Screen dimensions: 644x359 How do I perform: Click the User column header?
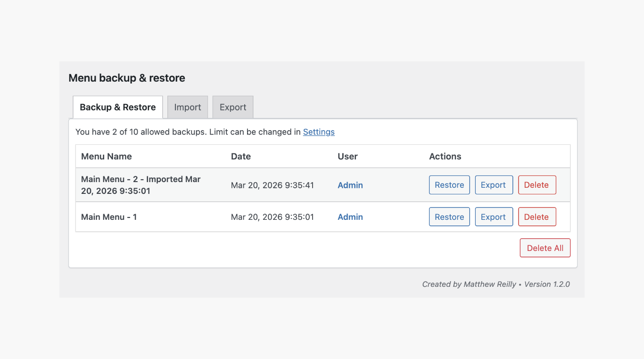[347, 157]
